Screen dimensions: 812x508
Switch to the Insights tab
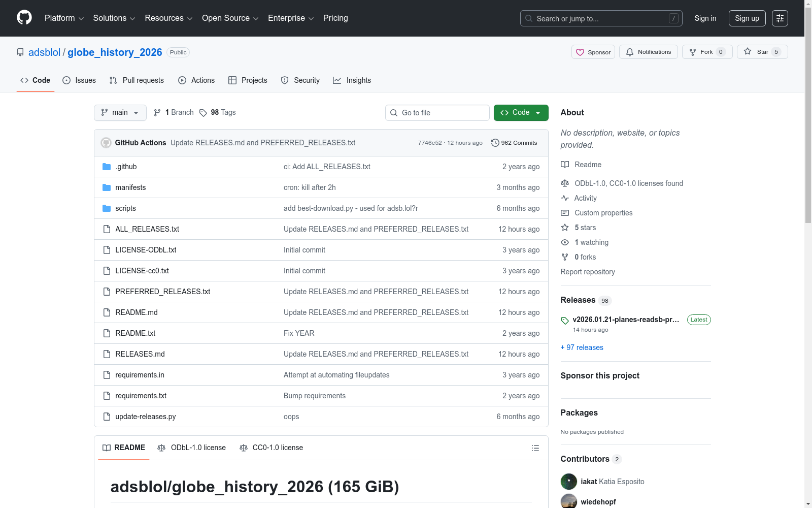(352, 80)
